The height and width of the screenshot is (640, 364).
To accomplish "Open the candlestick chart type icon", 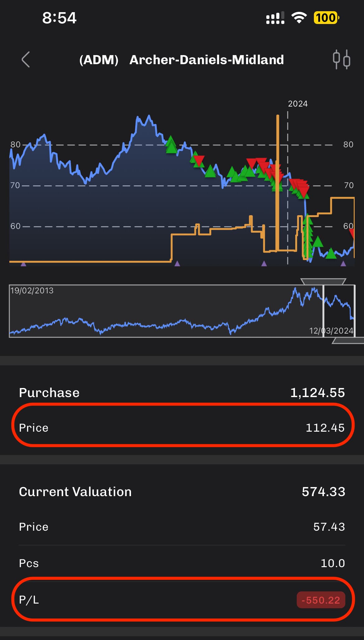I will pyautogui.click(x=341, y=59).
